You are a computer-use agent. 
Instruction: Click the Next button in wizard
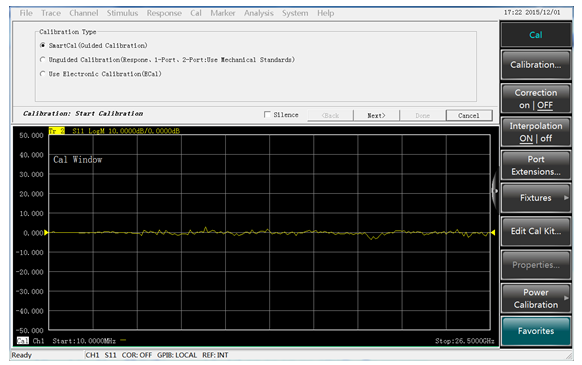tap(376, 115)
